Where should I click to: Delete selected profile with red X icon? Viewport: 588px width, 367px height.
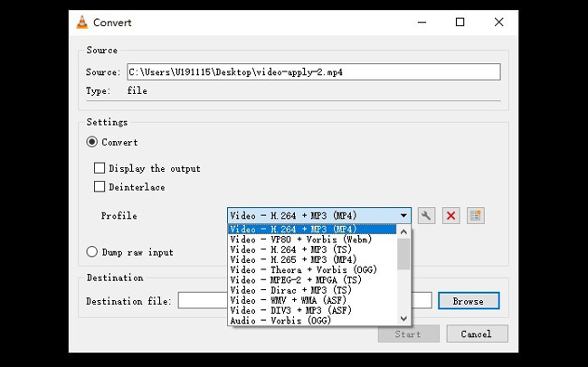coord(450,215)
